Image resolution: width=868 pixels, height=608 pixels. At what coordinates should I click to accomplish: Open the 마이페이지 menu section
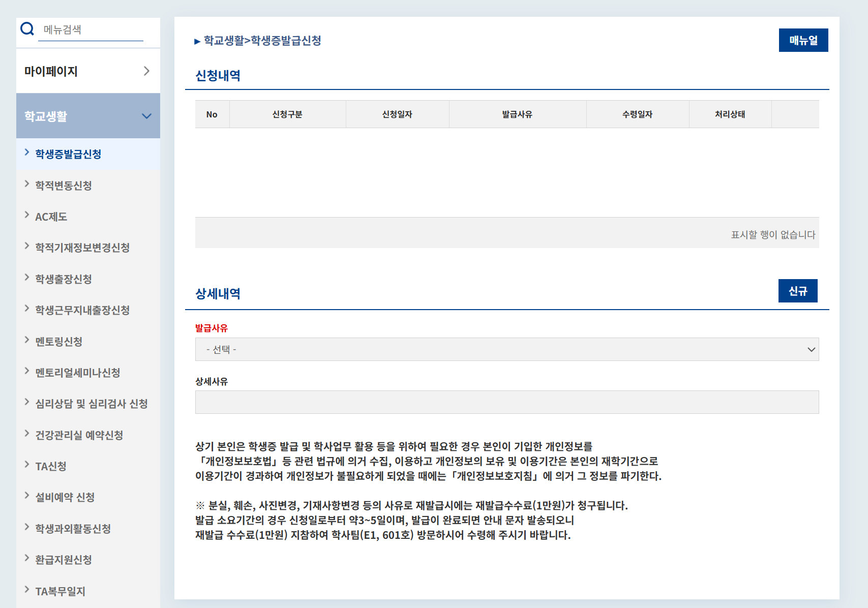click(x=88, y=71)
